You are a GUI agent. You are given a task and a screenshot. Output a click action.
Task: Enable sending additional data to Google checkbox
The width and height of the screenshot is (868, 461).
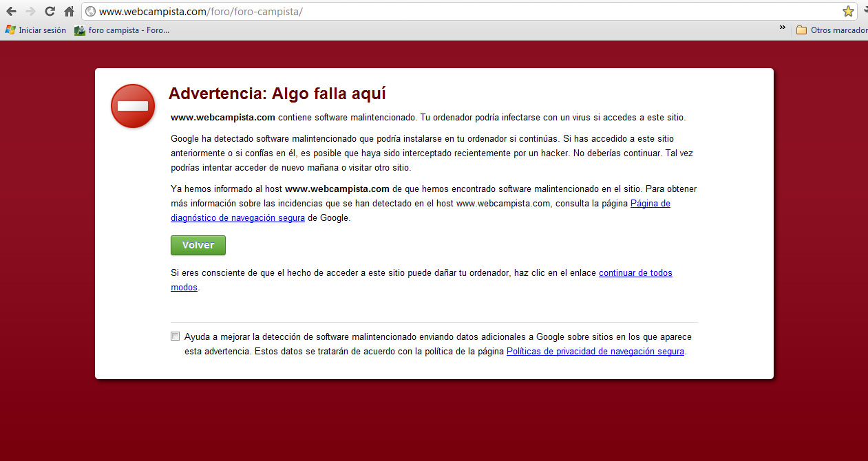176,336
